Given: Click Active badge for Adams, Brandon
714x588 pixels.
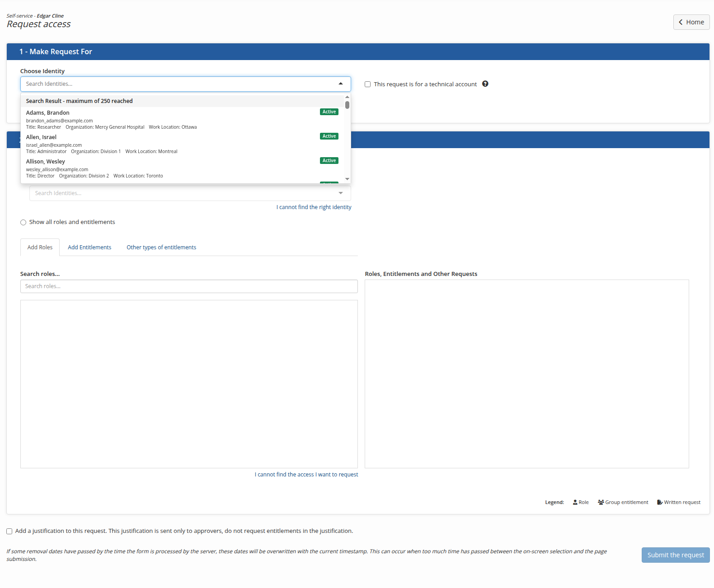Looking at the screenshot, I should click(329, 112).
